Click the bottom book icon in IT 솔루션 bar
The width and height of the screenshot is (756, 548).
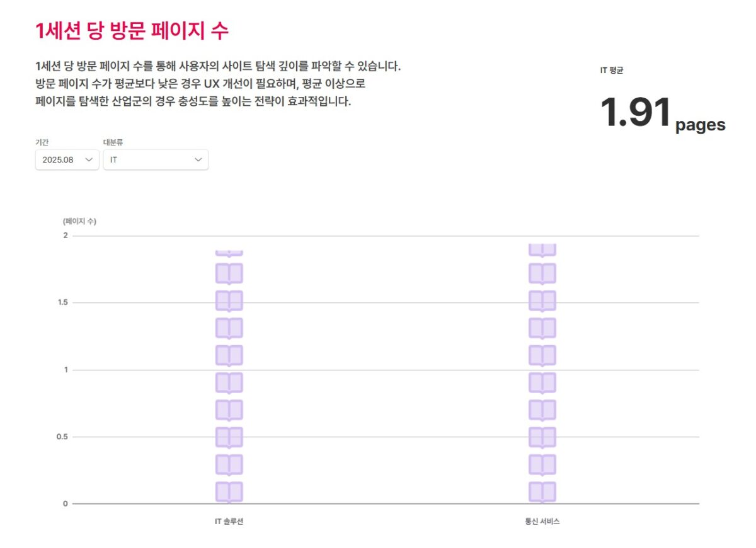click(x=229, y=492)
